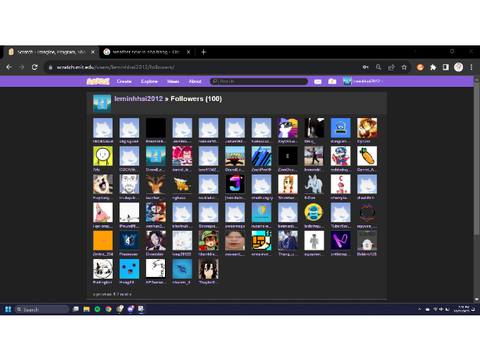Screen dimensions: 480x360
Task: Open the Chrome side panel icon
Action: tap(446, 67)
